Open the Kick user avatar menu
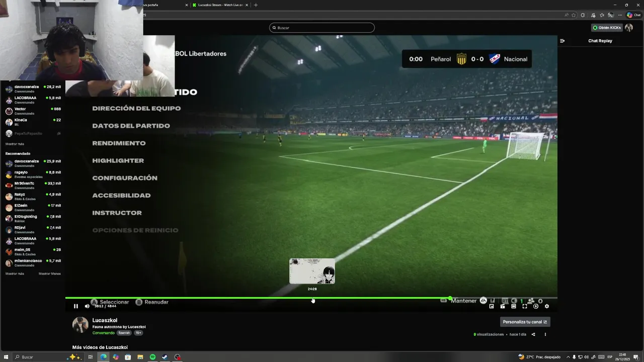Image resolution: width=644 pixels, height=362 pixels. pyautogui.click(x=628, y=28)
